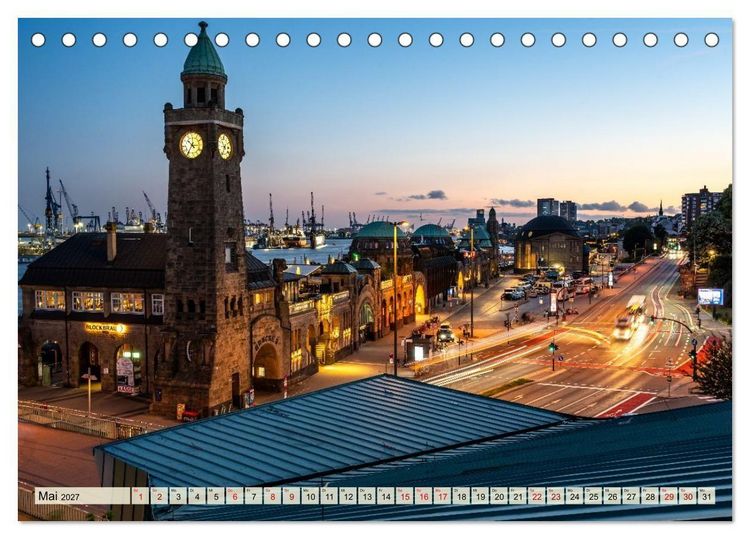Select day 2 in the calendar strip
Viewport: 750px width, 539px height.
pyautogui.click(x=159, y=496)
